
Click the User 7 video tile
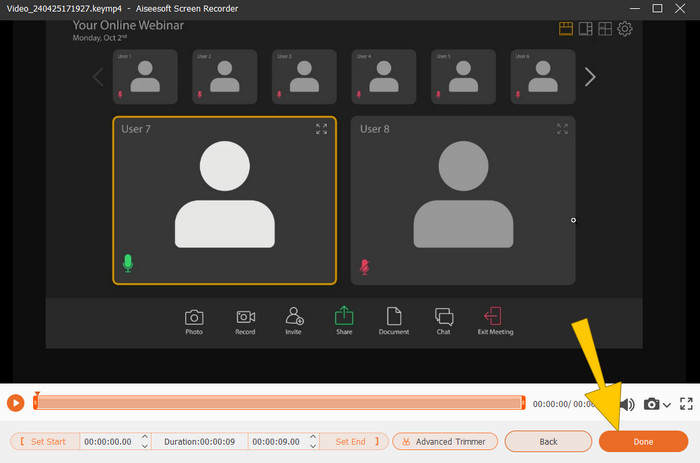coord(225,200)
